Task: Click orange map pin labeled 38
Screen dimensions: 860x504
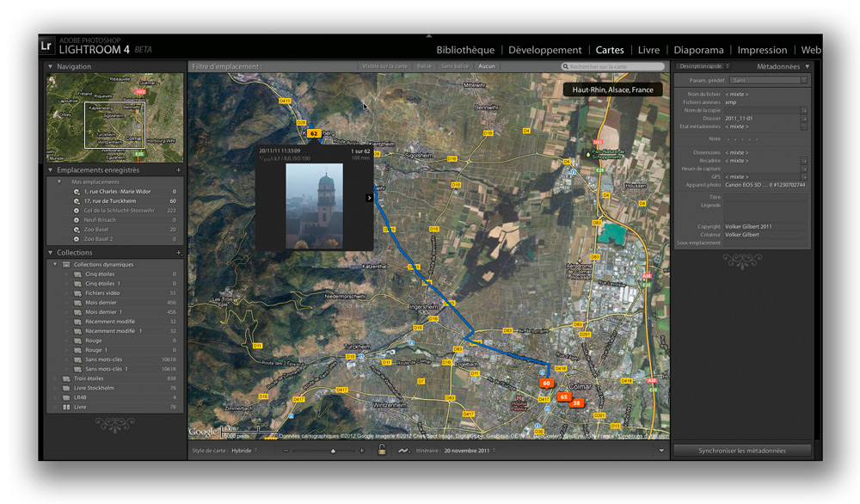Action: click(576, 403)
